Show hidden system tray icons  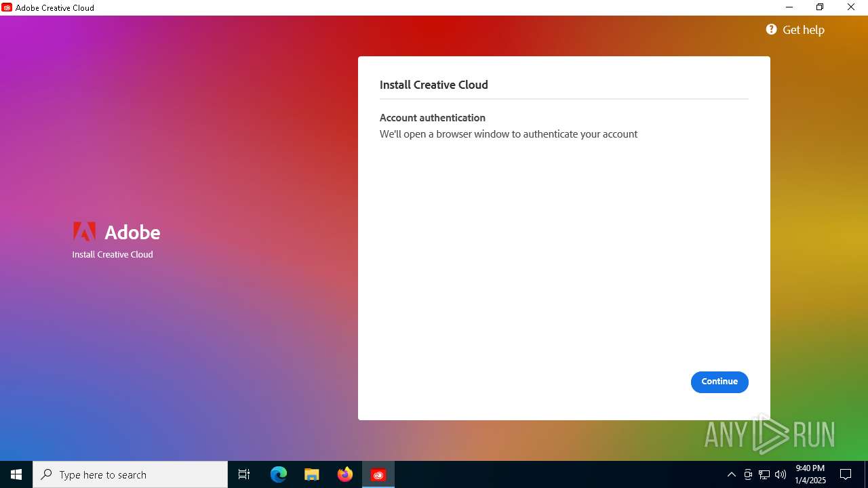(x=731, y=474)
